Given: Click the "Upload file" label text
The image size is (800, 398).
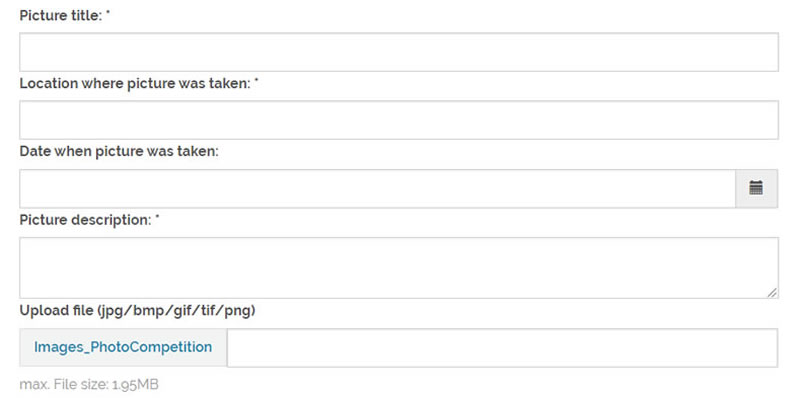Looking at the screenshot, I should tap(56, 310).
